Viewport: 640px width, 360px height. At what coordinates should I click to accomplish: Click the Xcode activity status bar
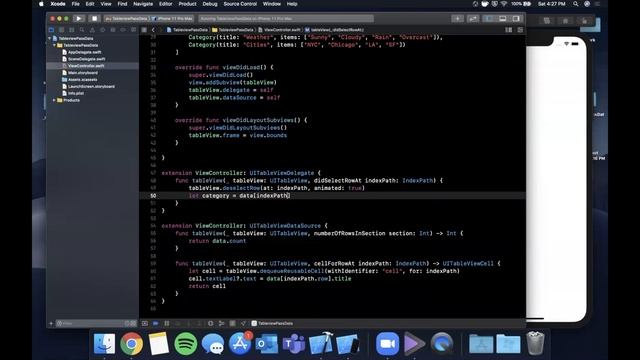pos(286,18)
